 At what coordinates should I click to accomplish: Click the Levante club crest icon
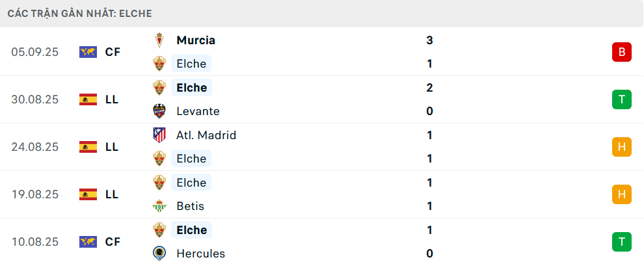159,111
